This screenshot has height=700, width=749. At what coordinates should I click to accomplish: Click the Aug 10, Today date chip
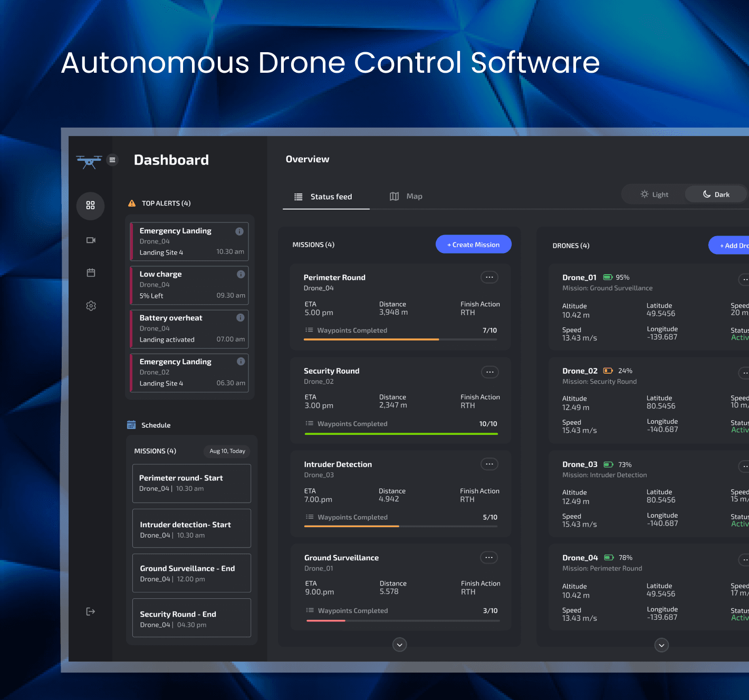pyautogui.click(x=227, y=451)
